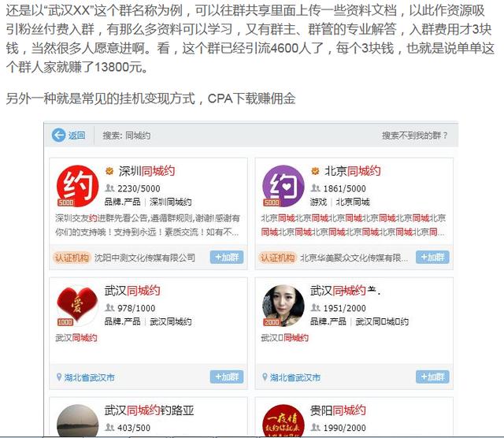Join 深圳同城约 with the 加群 button
The image size is (504, 438).
point(227,258)
